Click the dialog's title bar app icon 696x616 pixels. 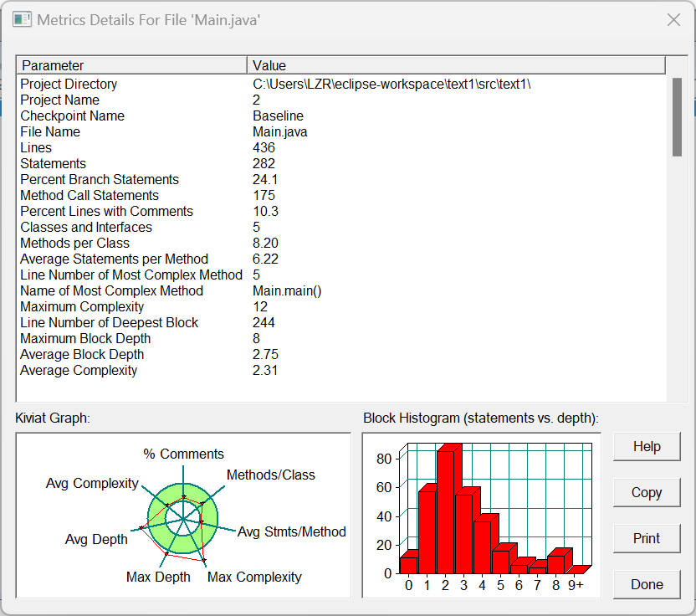point(22,20)
